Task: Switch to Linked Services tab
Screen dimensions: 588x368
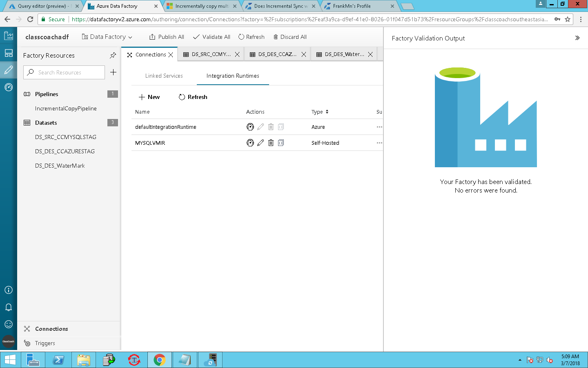Action: pos(164,76)
